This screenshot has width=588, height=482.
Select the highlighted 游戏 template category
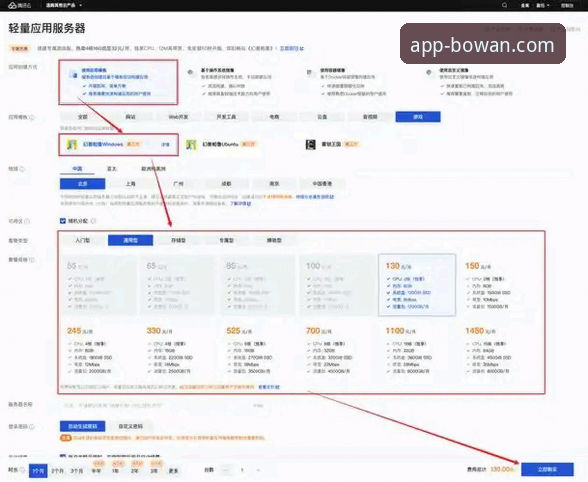418,117
